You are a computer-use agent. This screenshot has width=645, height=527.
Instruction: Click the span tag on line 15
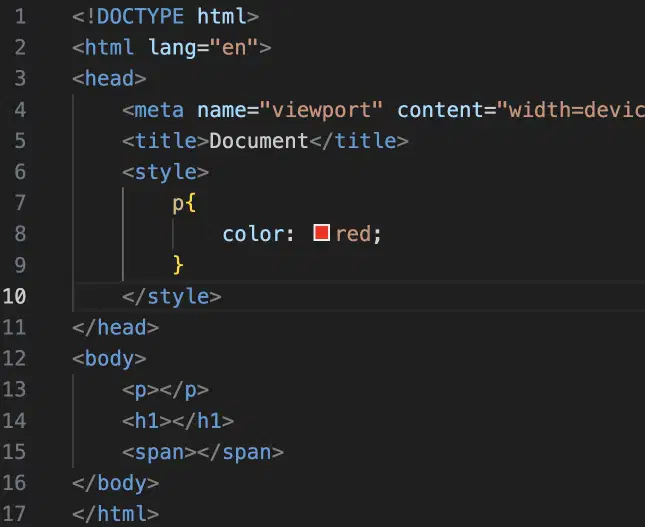(160, 453)
